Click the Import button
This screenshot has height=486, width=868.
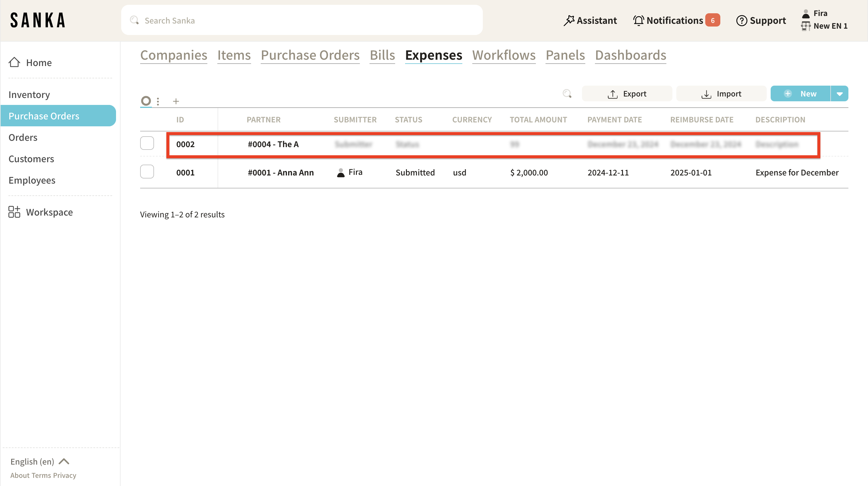coord(721,94)
